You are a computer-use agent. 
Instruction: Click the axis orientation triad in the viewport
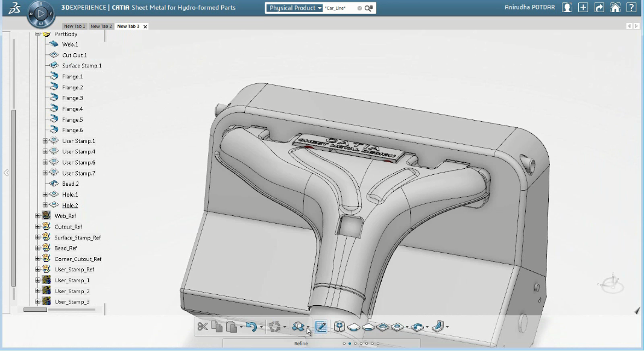(611, 282)
